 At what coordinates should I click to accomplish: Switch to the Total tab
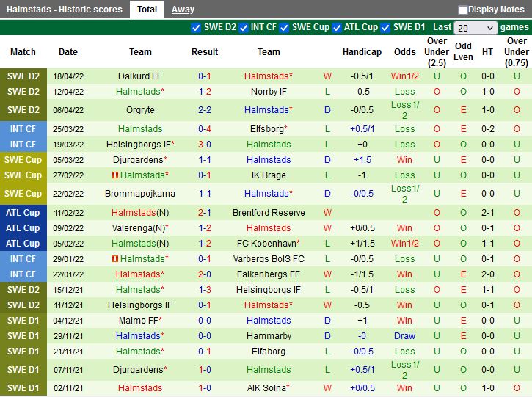tap(147, 10)
